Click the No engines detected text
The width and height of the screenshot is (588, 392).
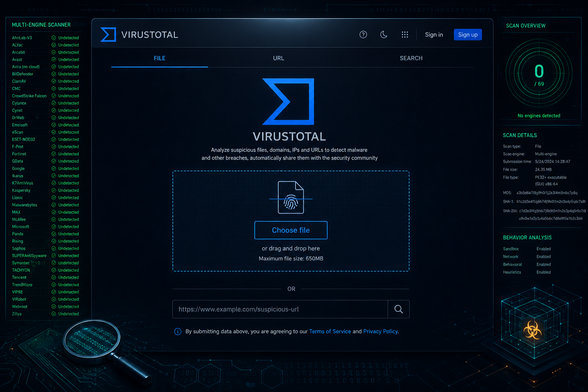coord(539,116)
